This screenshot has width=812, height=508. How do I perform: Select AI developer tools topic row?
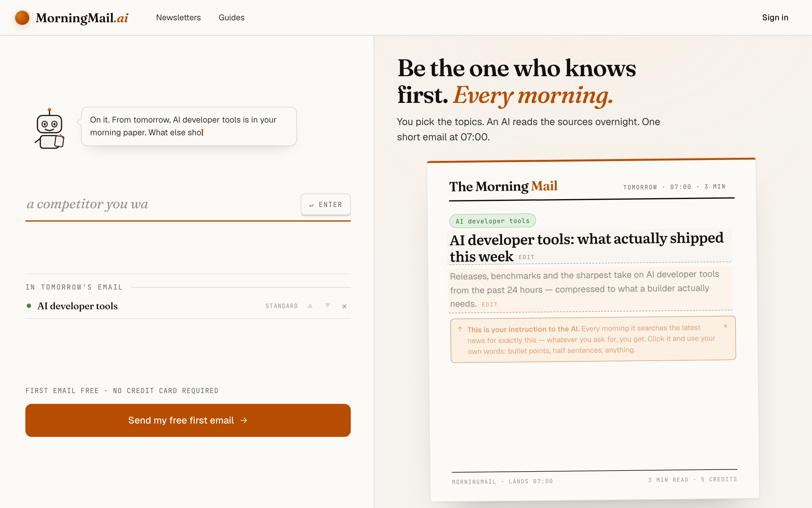188,306
